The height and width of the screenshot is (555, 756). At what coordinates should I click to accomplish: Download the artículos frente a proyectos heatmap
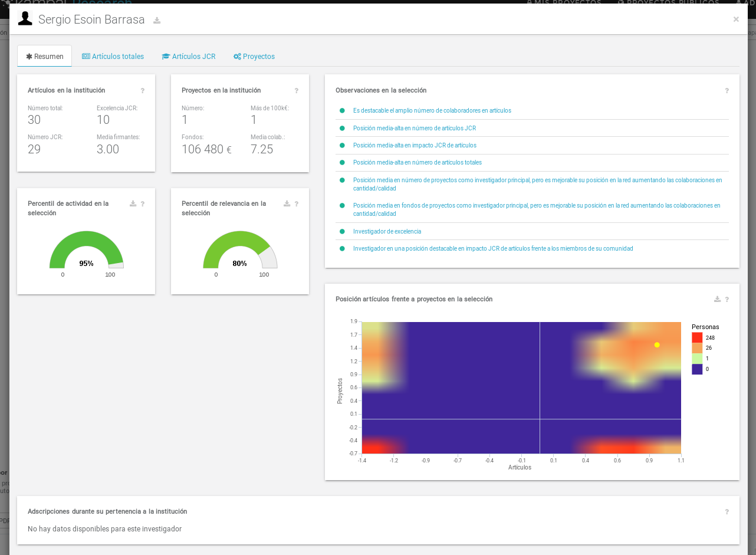tap(718, 299)
